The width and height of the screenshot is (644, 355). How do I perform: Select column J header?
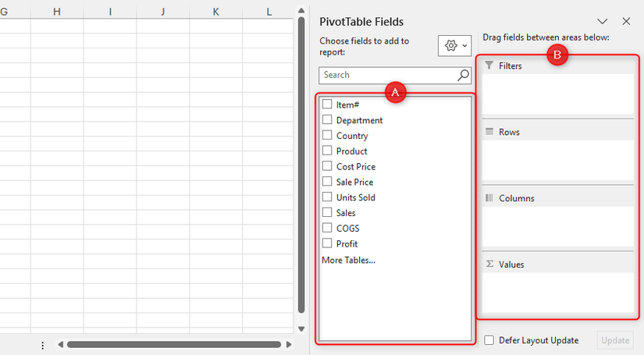[162, 12]
